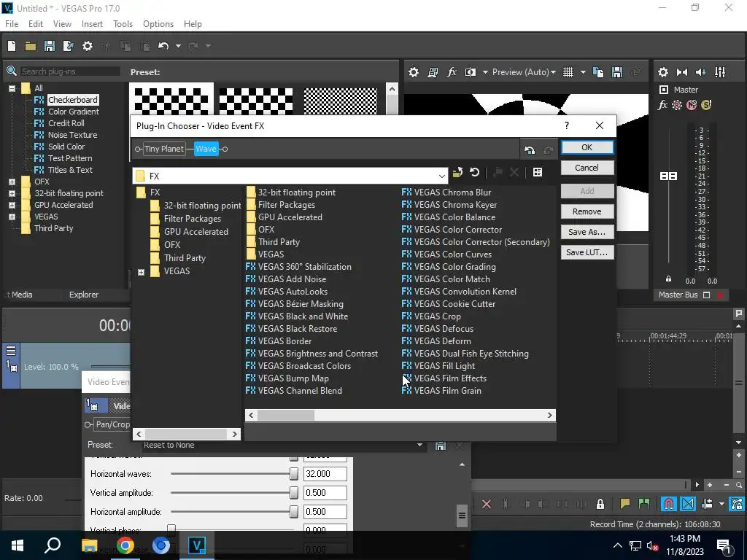Select VEGAS Bézier Masking plug-in
Screen dimensions: 747x560
295,304
